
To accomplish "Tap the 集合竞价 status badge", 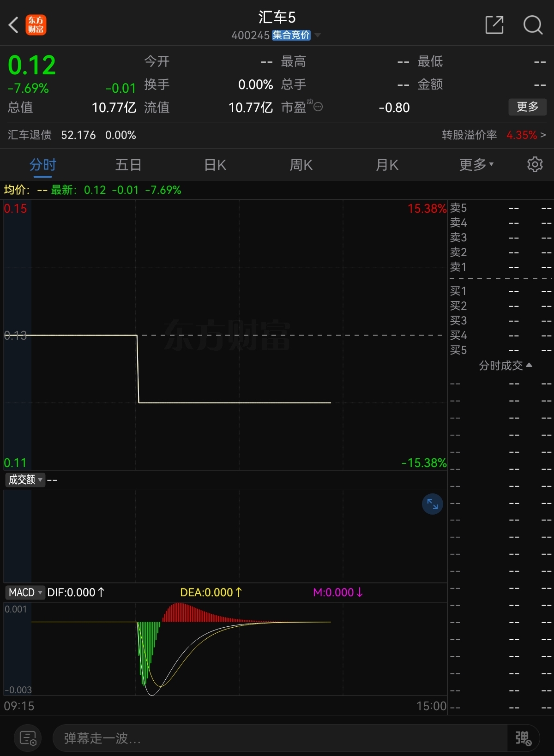I will pos(291,35).
